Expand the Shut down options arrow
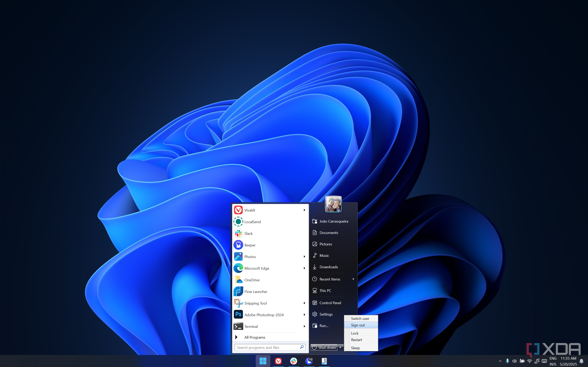This screenshot has width=588, height=367. [341, 347]
